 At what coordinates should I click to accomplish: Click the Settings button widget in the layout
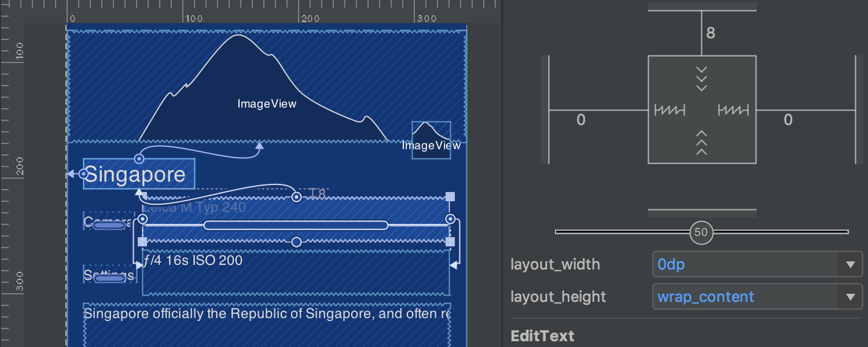109,276
